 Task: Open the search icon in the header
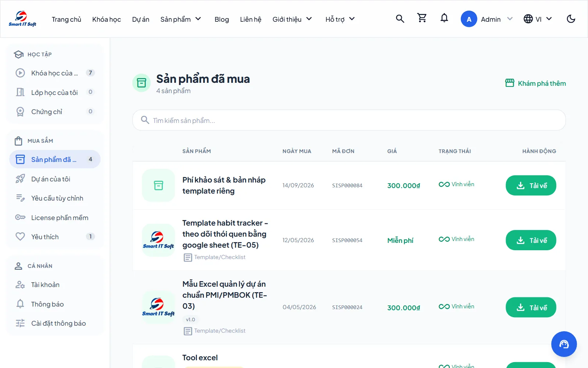click(x=400, y=19)
